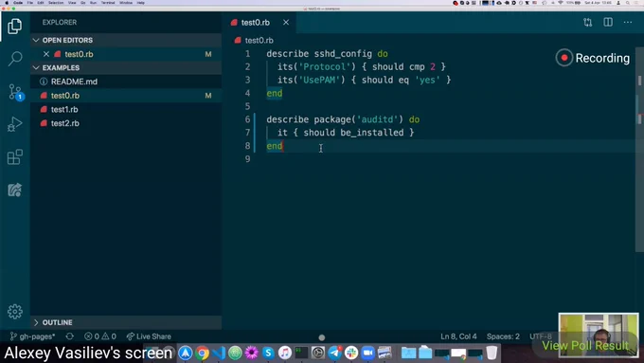Open Zoom from the dock
The image size is (644, 363).
367,353
